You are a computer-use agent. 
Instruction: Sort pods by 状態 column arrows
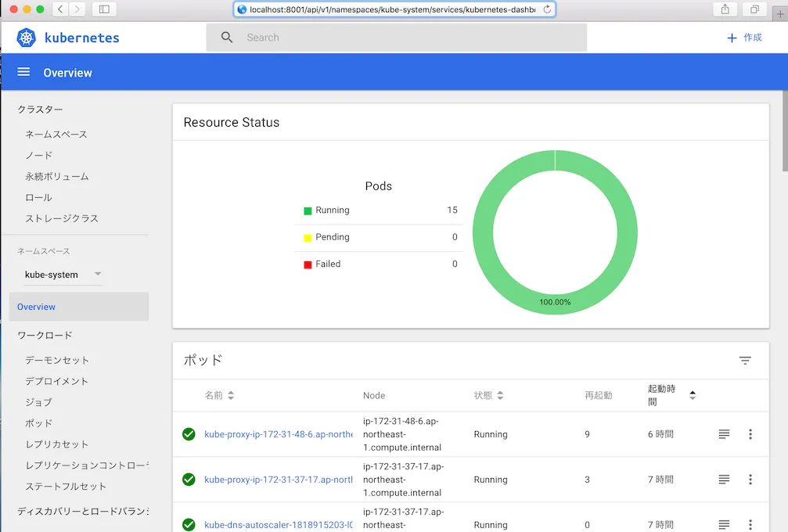500,395
